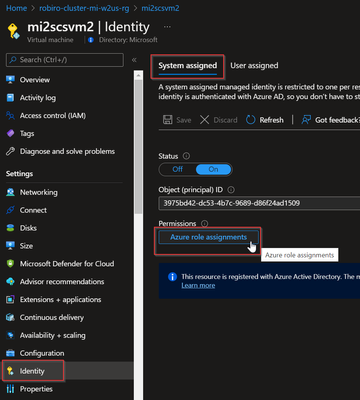The image size is (360, 400).
Task: Open the Disks icon
Action: point(10,228)
